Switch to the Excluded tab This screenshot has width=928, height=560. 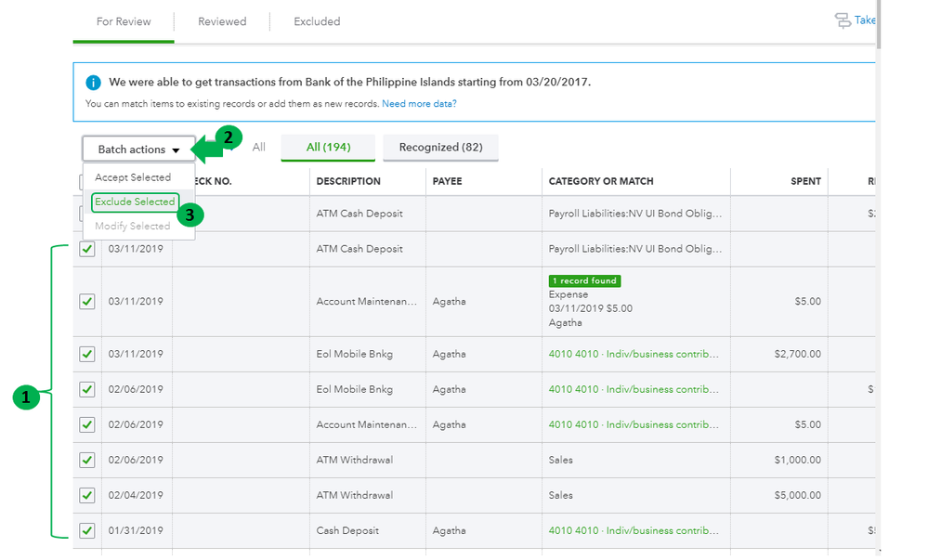click(x=317, y=21)
